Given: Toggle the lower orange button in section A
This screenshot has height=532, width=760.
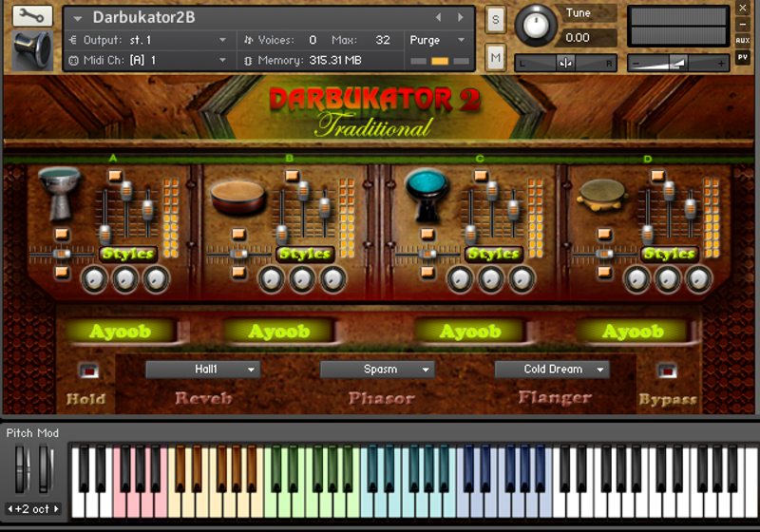Looking at the screenshot, I should (x=62, y=273).
